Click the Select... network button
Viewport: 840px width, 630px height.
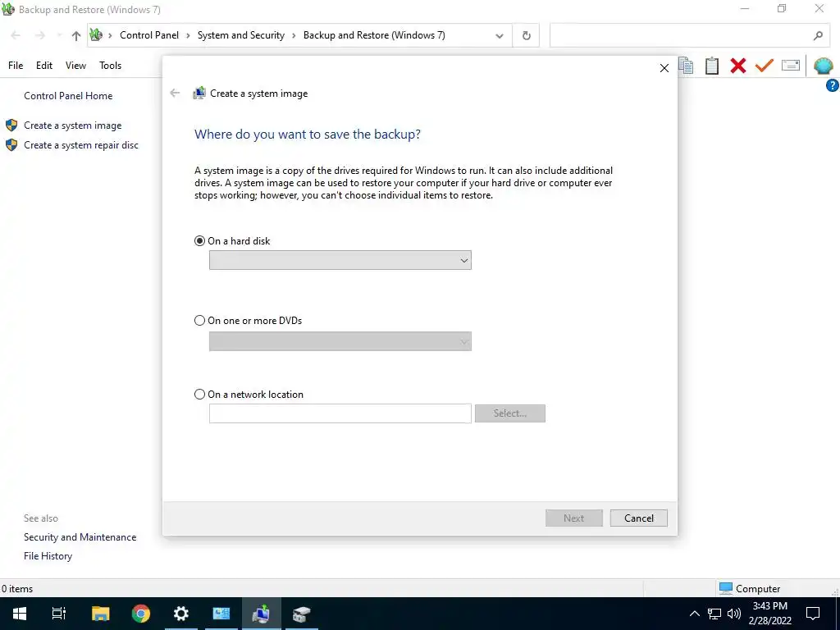(x=510, y=413)
